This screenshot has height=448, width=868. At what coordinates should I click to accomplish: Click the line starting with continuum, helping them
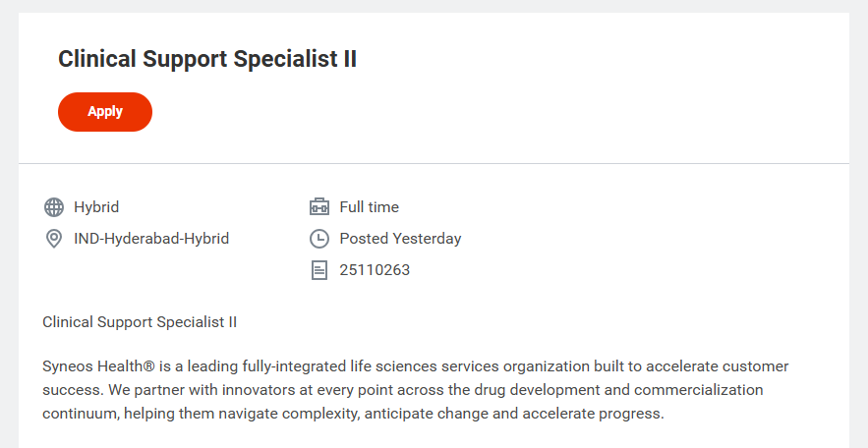click(353, 414)
